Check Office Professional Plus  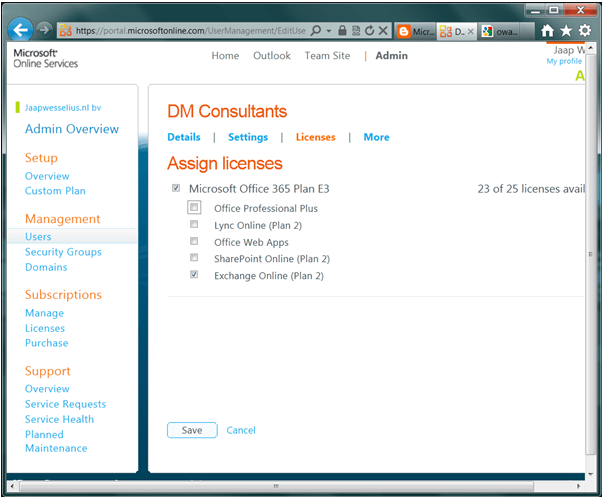[194, 207]
